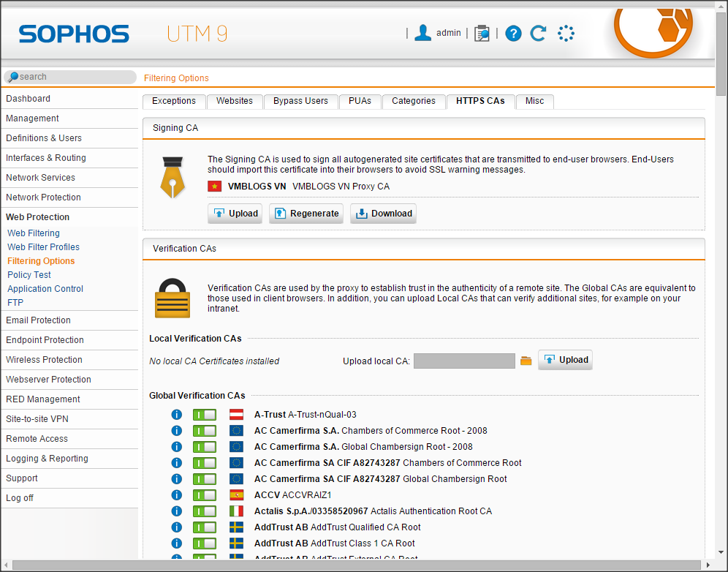The image size is (728, 572).
Task: Toggle off the A-Trust verification CA
Action: 204,415
